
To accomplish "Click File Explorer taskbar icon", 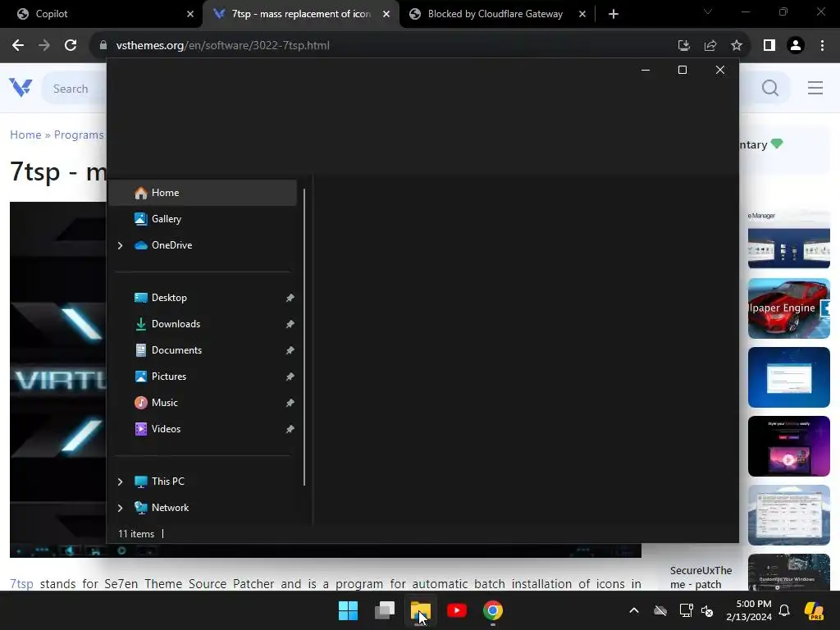I will [421, 610].
